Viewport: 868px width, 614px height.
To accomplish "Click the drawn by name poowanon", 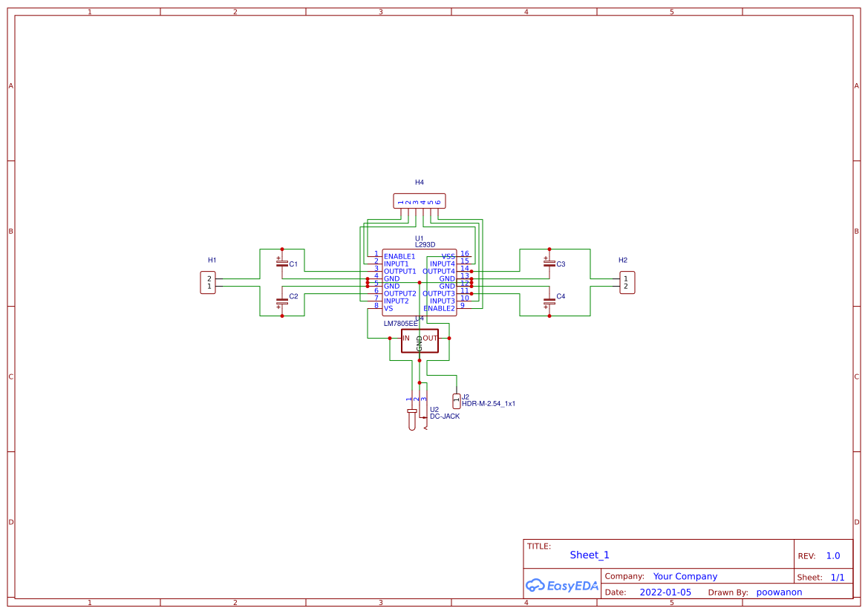I will tap(779, 592).
